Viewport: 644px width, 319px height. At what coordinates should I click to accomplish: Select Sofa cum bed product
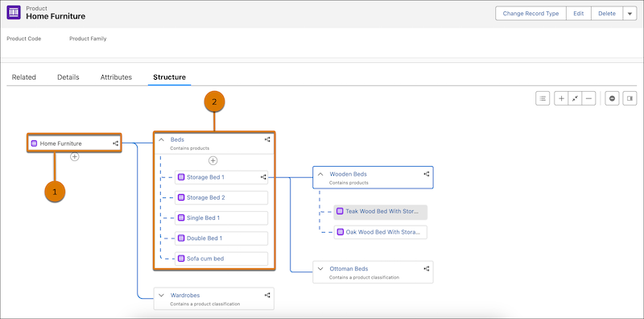(221, 259)
